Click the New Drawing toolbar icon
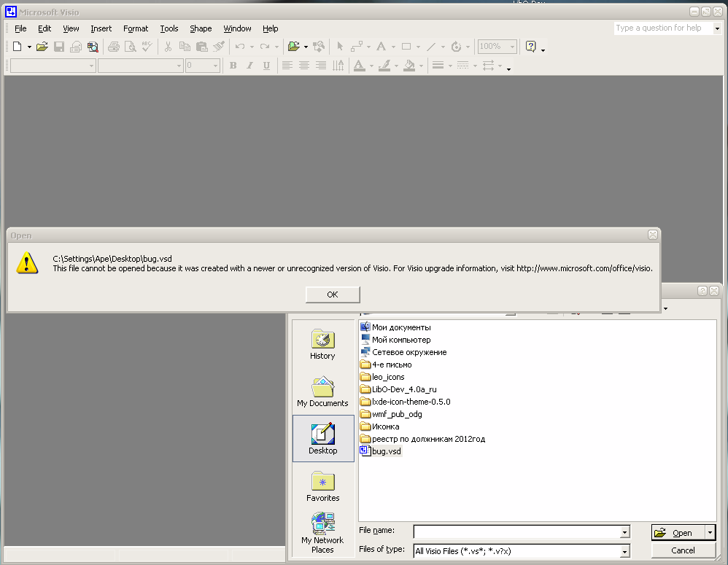 coord(18,47)
